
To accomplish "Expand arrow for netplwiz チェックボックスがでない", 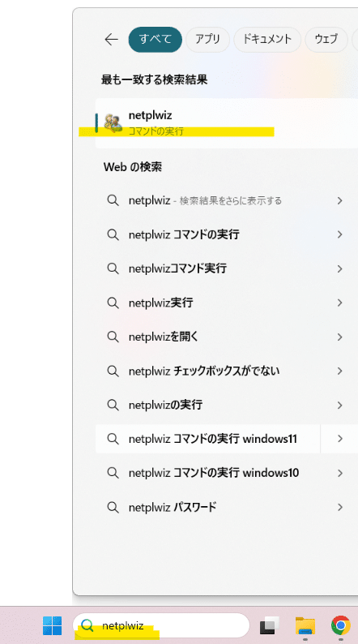I will click(339, 371).
